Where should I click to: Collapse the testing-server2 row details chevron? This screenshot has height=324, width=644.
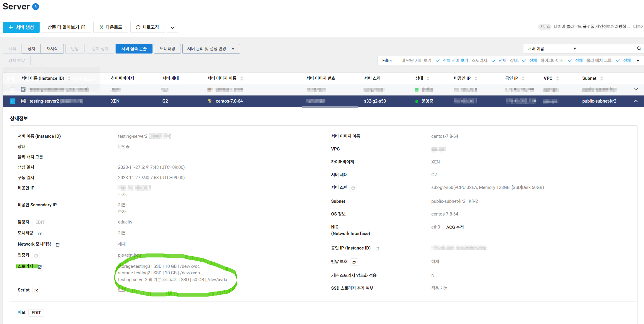click(x=636, y=101)
